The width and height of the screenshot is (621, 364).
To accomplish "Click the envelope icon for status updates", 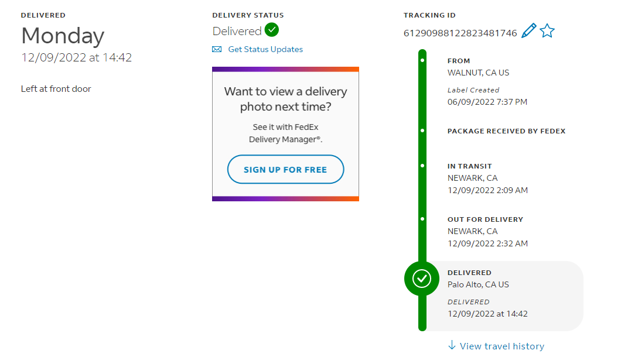I will [217, 50].
